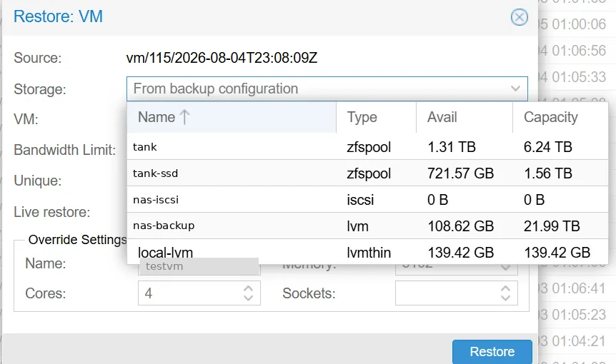Click the 108.62 GB available cell

tap(460, 226)
